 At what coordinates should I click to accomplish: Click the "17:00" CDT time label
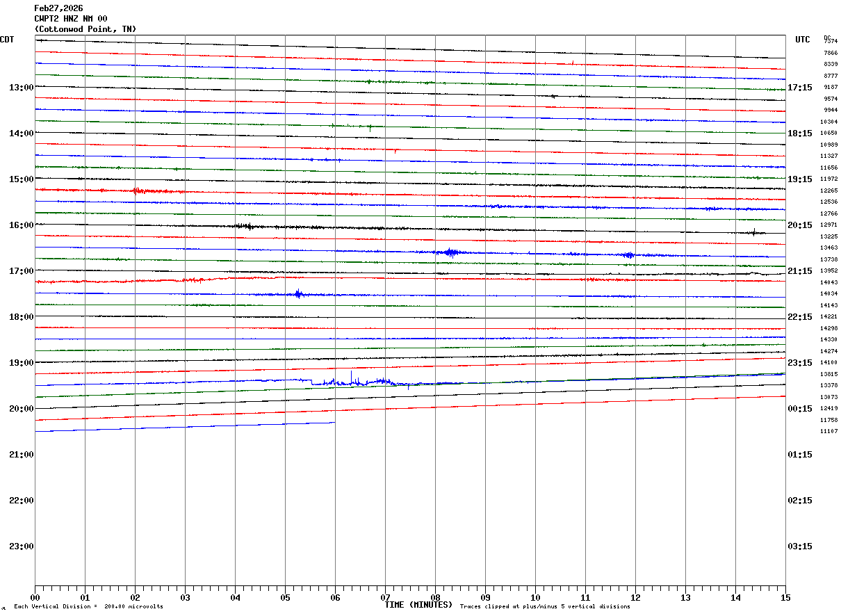(21, 270)
